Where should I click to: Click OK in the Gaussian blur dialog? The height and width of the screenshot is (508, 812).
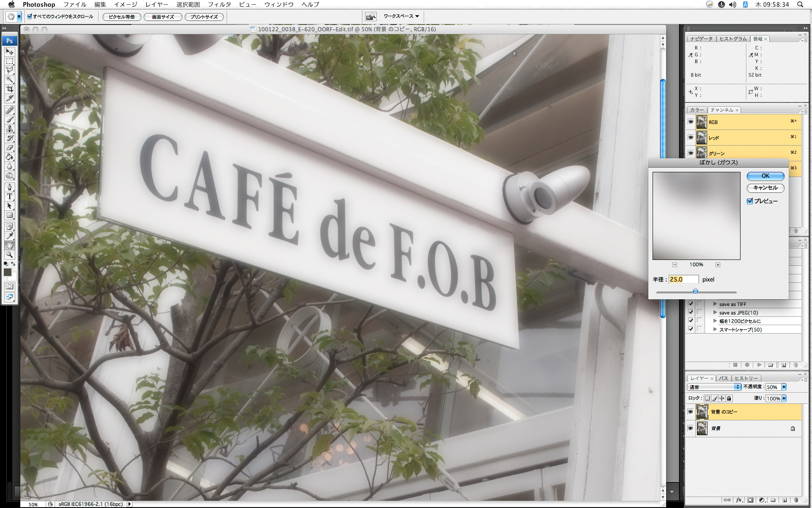[x=765, y=176]
